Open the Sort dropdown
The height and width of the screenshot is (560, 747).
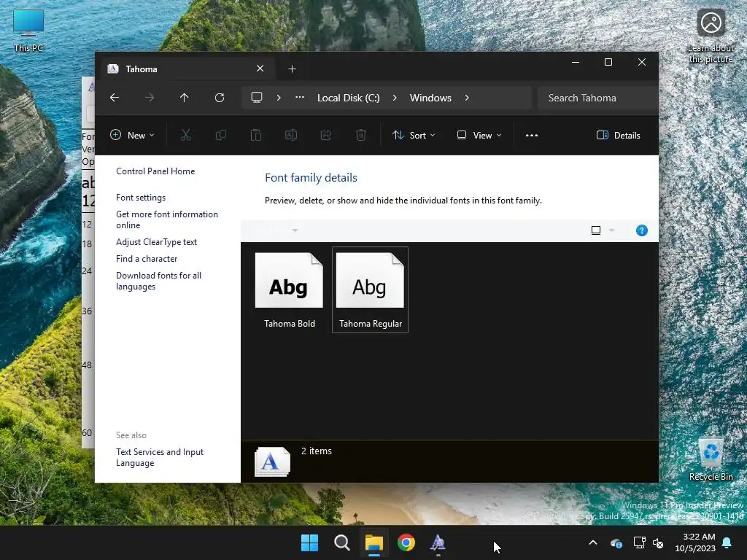(x=414, y=135)
